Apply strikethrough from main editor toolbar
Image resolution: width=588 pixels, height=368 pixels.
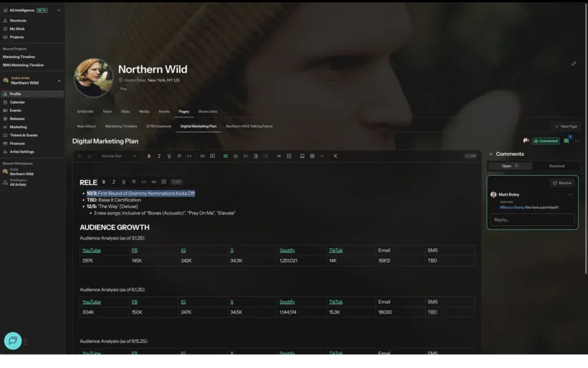[179, 156]
